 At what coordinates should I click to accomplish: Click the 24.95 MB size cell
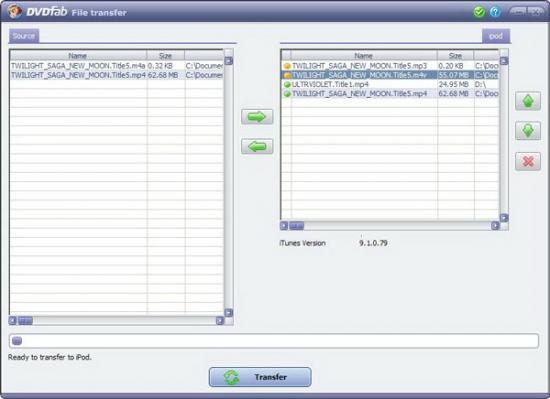[x=454, y=84]
